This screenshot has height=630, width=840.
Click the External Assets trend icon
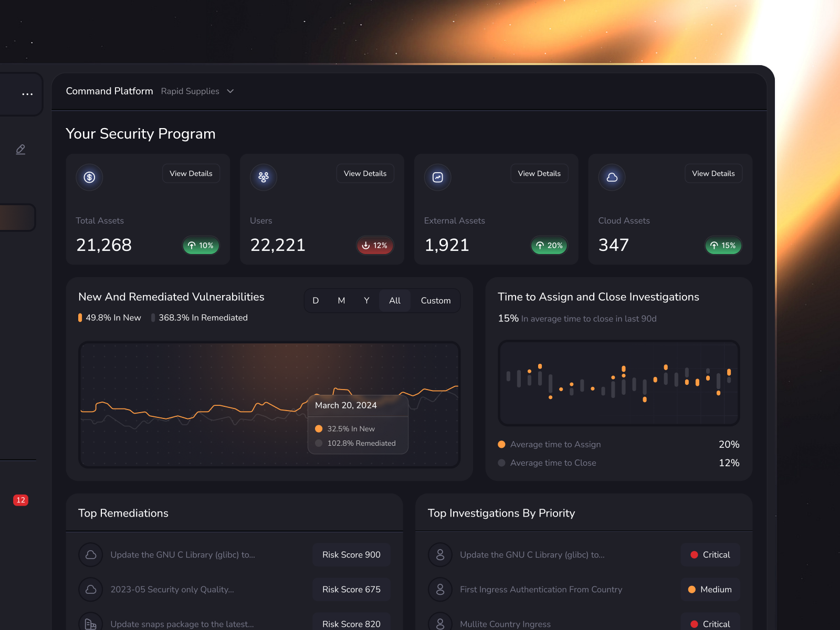click(437, 177)
